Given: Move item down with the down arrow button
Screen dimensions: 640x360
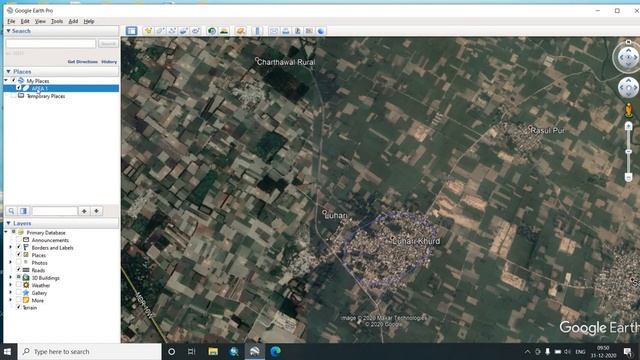Looking at the screenshot, I should point(96,211).
